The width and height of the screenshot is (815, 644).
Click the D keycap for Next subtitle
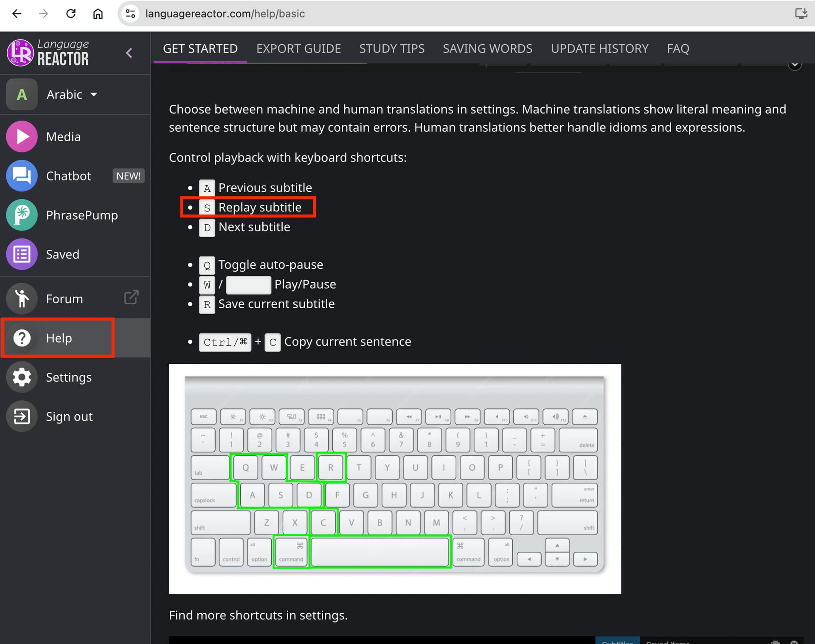pos(207,228)
